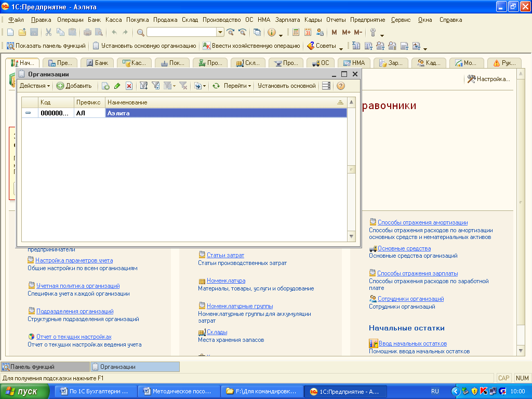This screenshot has width=532, height=399.
Task: Click the yellow info help icon
Action: pos(271,32)
